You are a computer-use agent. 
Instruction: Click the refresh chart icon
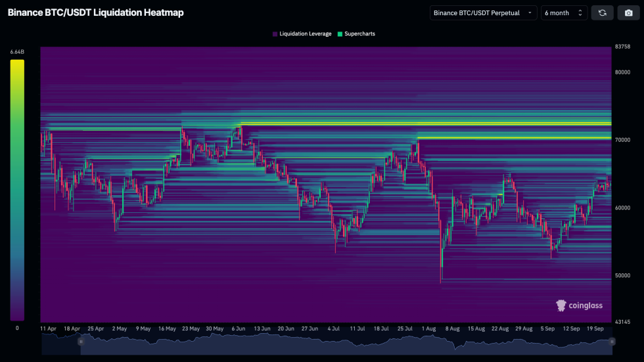602,12
